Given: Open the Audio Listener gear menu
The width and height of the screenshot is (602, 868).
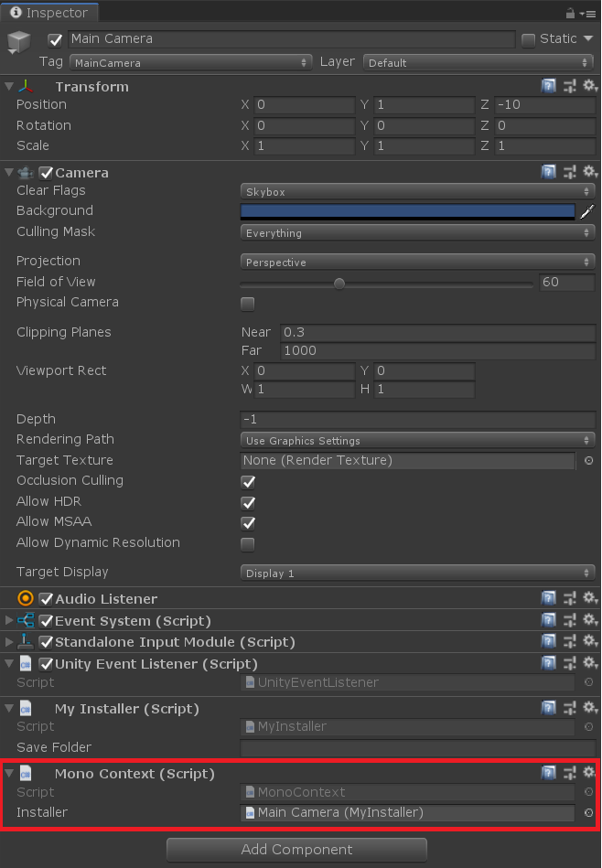Looking at the screenshot, I should tap(590, 598).
